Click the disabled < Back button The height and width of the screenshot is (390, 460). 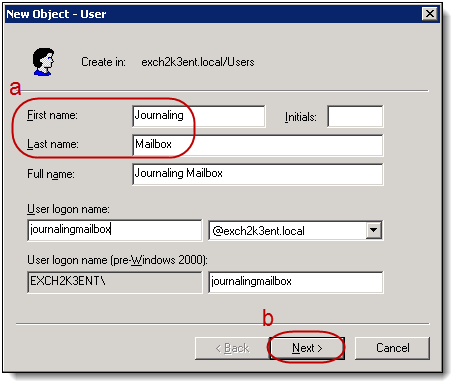(x=232, y=348)
